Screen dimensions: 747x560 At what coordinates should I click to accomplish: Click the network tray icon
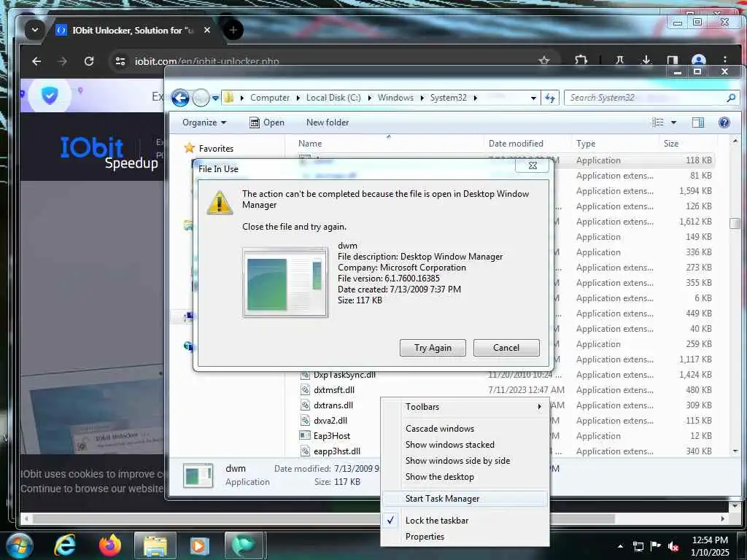pos(638,547)
